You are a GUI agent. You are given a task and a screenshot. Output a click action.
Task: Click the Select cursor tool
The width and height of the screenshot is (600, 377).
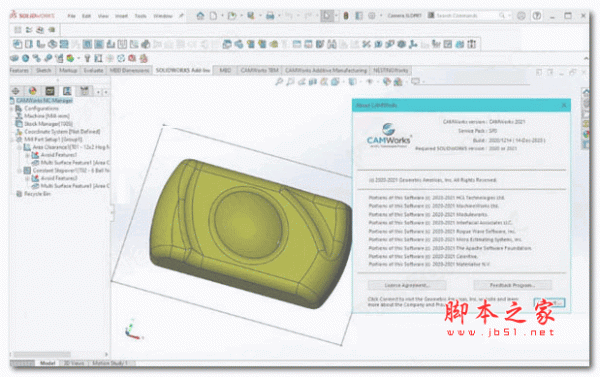click(326, 16)
